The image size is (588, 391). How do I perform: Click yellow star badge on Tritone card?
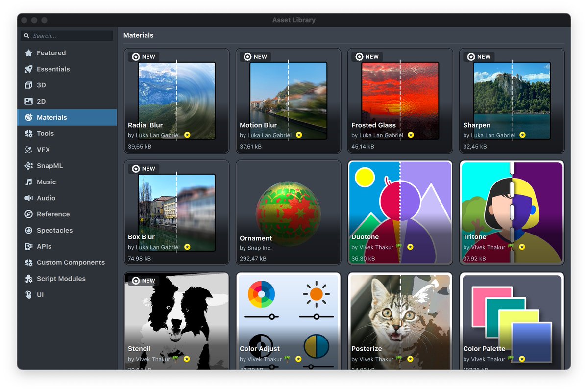click(522, 247)
